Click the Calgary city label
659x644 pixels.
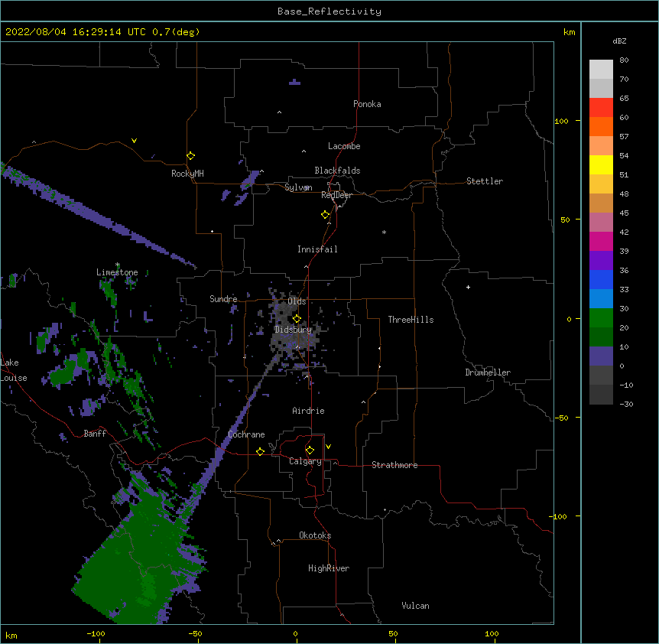(x=305, y=461)
